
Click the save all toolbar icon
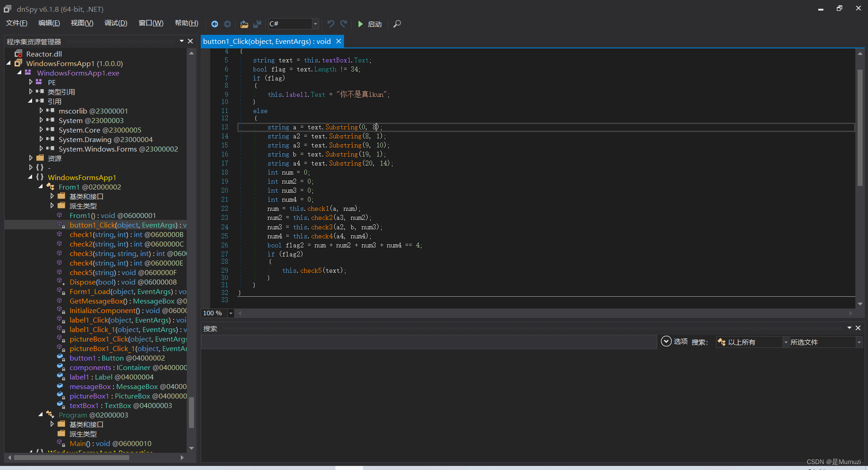pos(257,24)
